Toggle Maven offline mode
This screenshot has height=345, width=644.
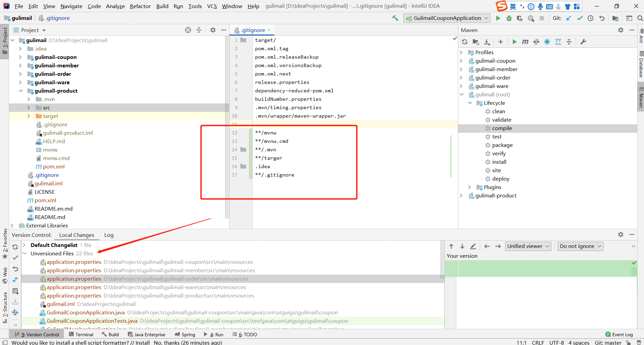click(536, 42)
